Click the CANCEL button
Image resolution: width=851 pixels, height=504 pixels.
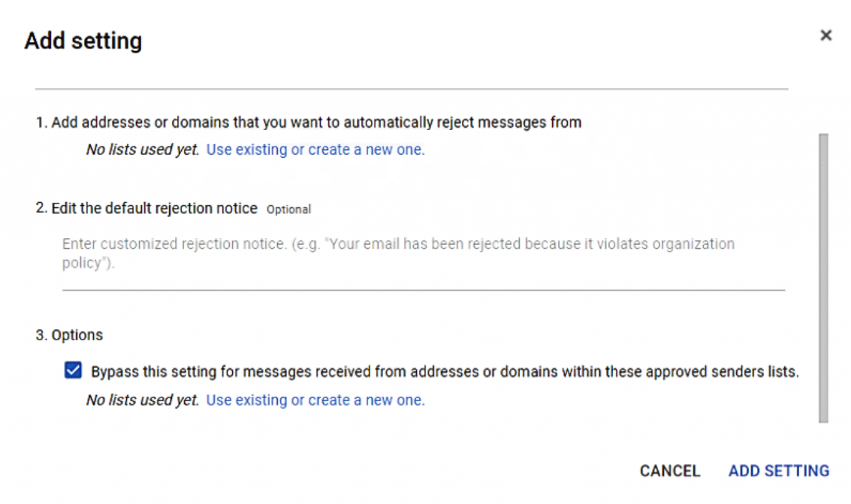tap(670, 471)
